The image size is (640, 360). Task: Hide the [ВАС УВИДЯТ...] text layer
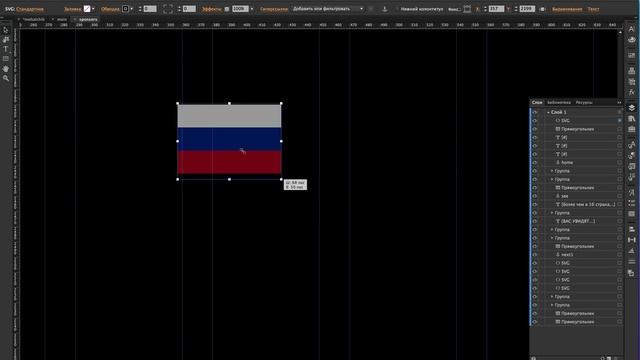click(x=534, y=221)
